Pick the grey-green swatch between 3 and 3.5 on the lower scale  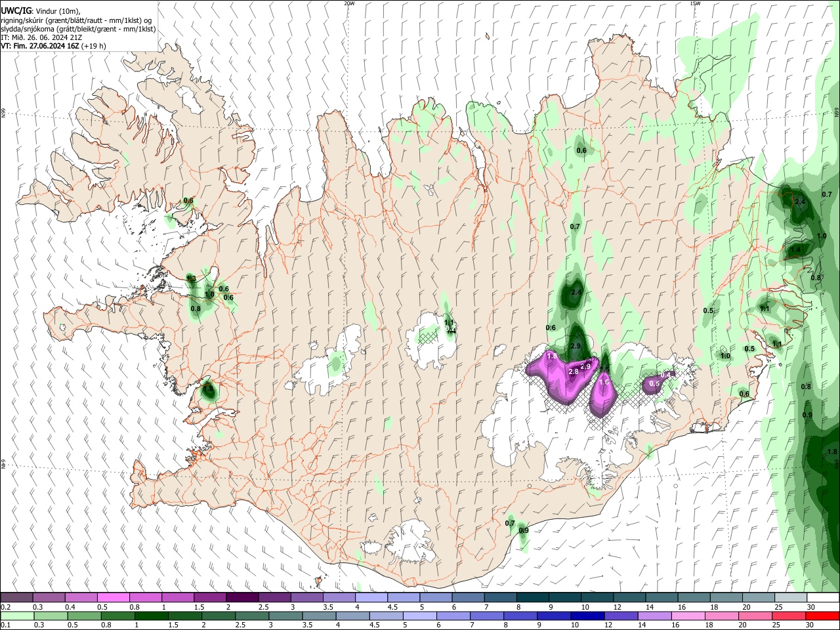285,616
